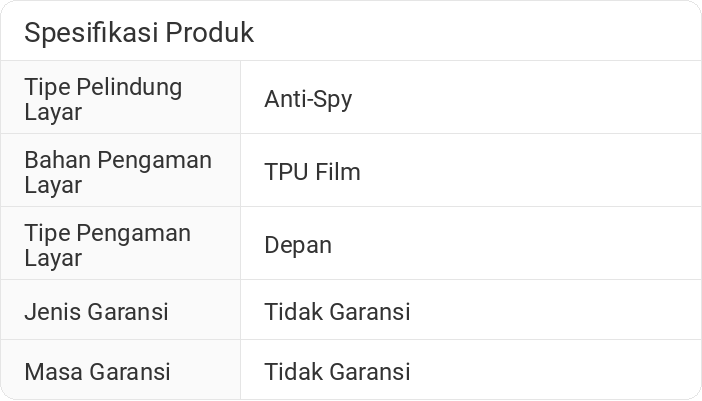Click the Spesifikasi Produk heading

coord(139,32)
